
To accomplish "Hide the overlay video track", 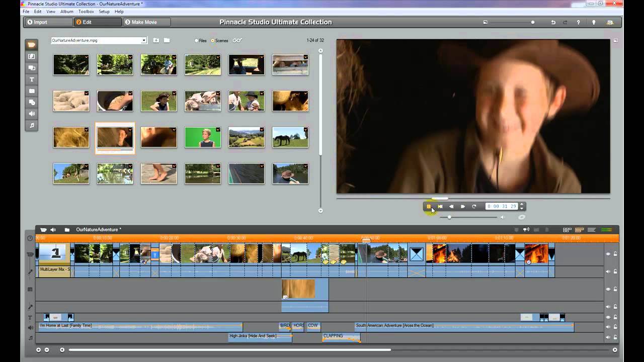I will (x=608, y=289).
